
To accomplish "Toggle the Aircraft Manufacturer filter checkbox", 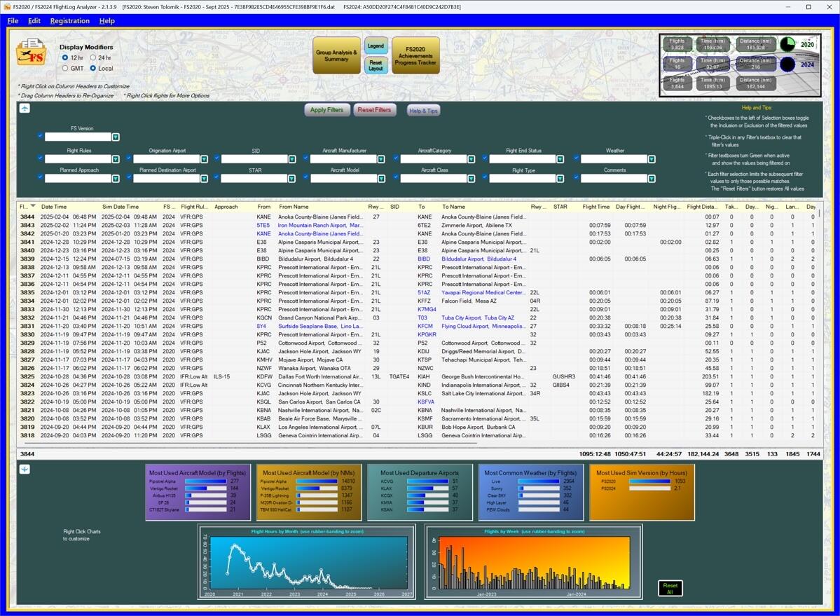I will pos(305,158).
